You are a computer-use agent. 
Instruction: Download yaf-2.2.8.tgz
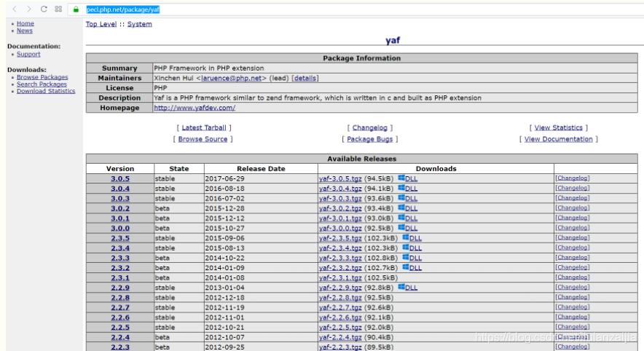340,298
